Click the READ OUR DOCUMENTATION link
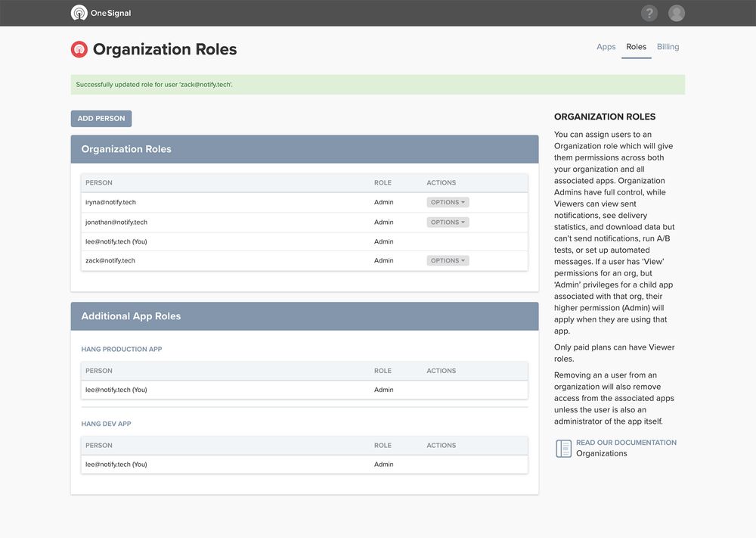This screenshot has height=538, width=756. 627,442
